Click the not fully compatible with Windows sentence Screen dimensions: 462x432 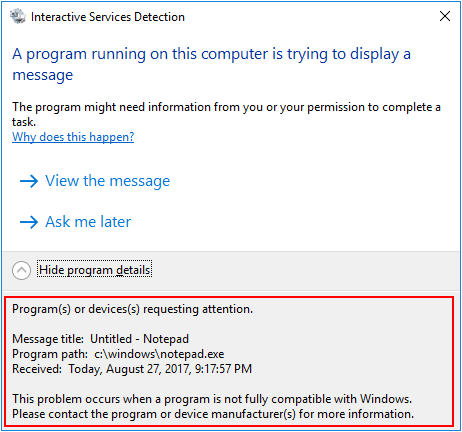pyautogui.click(x=212, y=399)
